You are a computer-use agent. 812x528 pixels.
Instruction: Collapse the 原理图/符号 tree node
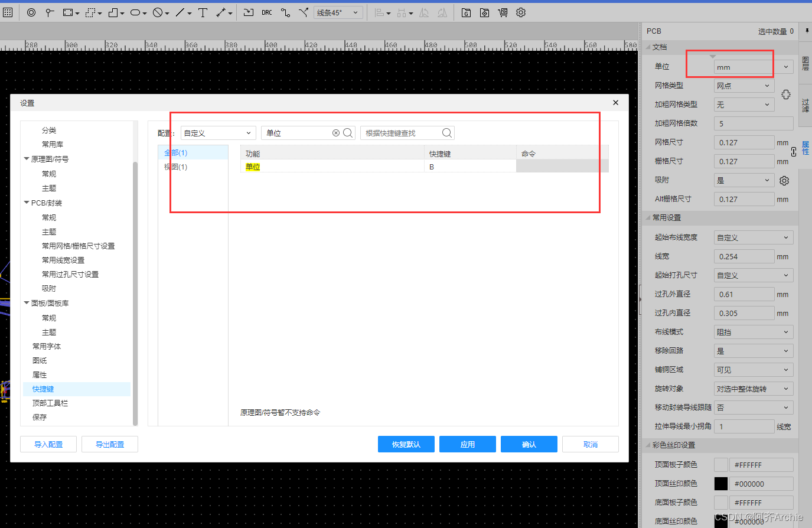click(27, 159)
